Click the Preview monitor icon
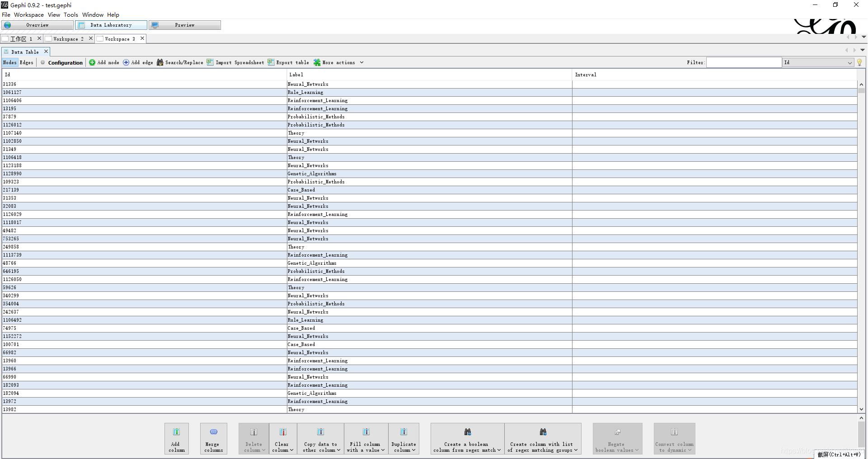Screen dimensions: 868x459 (155, 25)
